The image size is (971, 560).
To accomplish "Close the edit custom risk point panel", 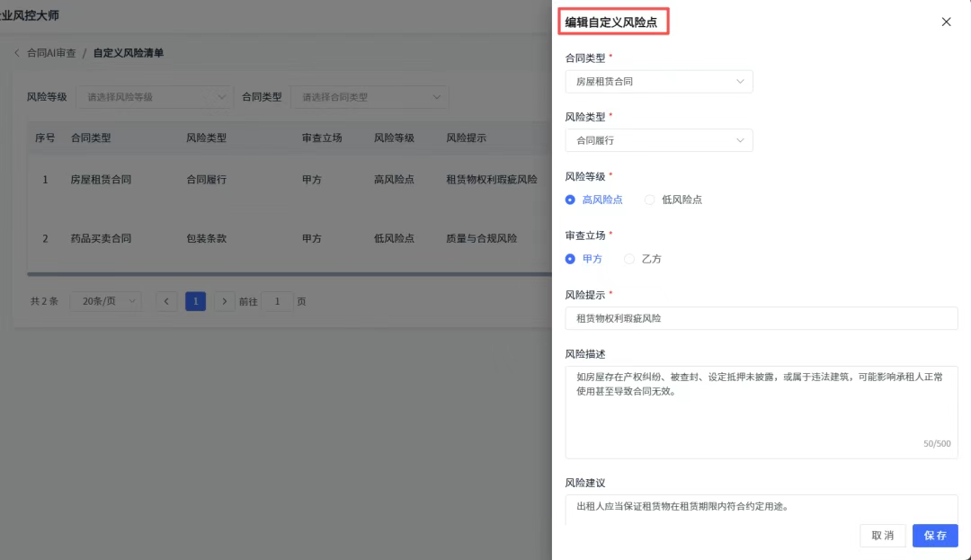I will coord(946,22).
